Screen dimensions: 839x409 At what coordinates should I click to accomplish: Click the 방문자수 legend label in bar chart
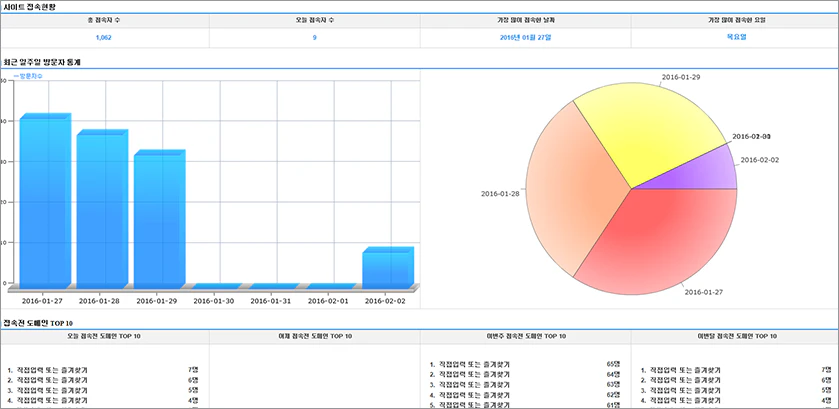[x=29, y=75]
